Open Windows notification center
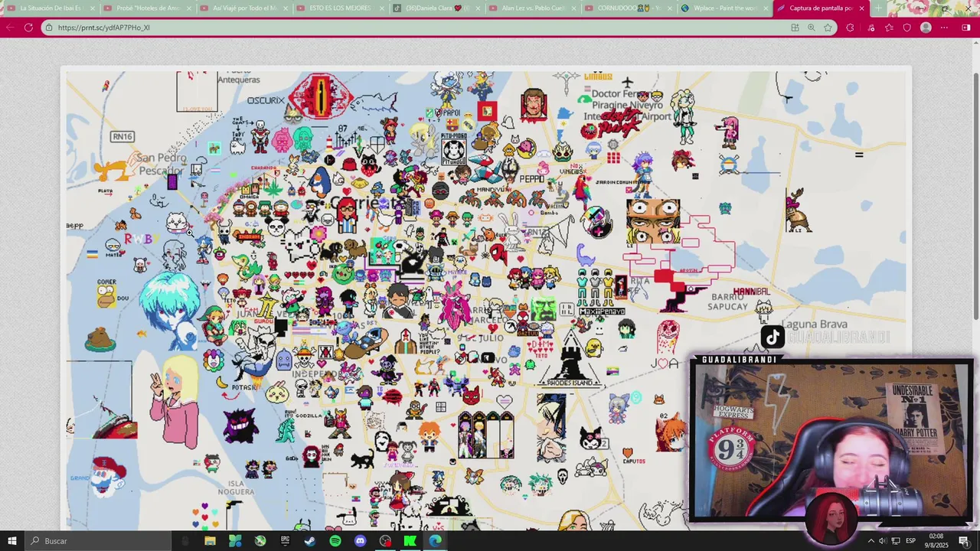Viewport: 980px width, 551px height. (x=964, y=541)
